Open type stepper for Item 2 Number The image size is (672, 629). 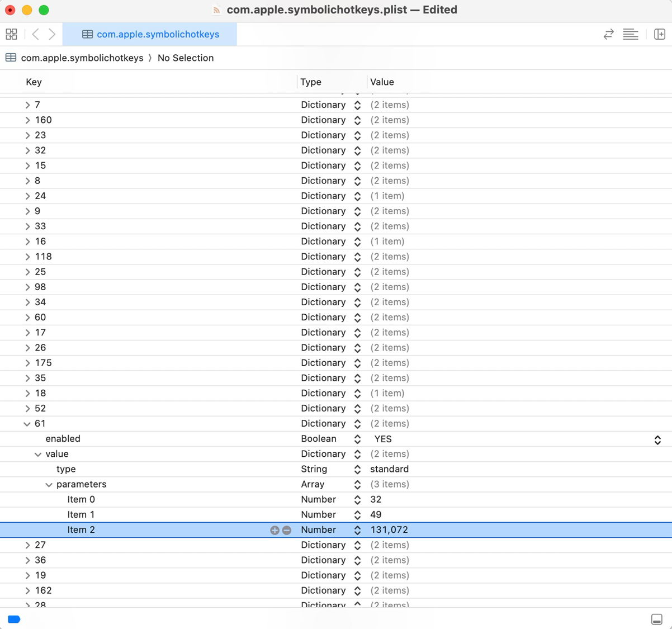pos(357,530)
